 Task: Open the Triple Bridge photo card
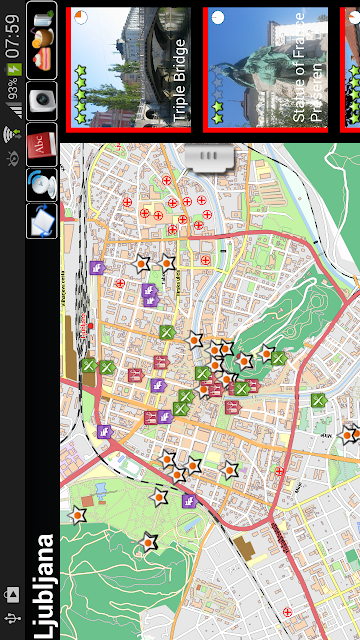(128, 70)
